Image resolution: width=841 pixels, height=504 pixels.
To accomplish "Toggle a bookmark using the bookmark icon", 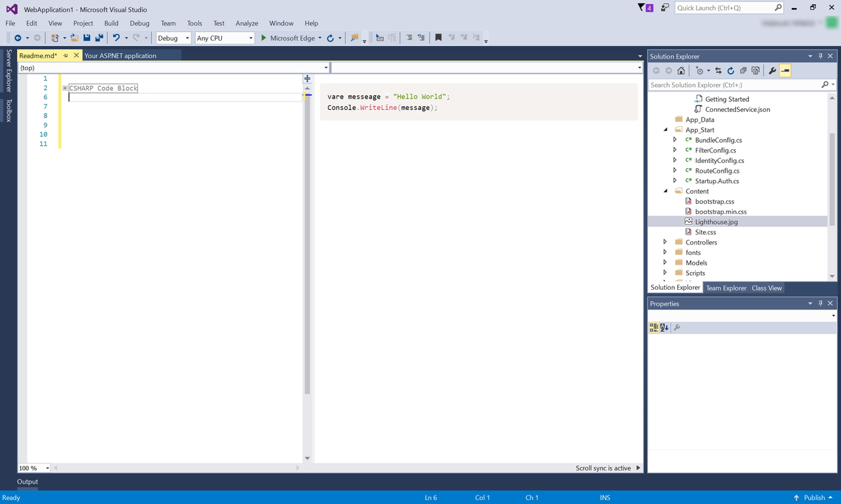I will click(438, 38).
